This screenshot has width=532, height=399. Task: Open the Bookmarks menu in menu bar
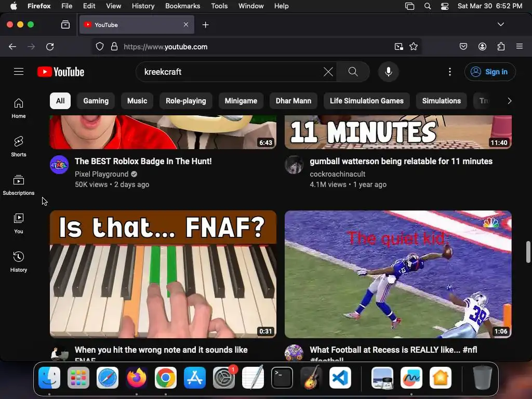point(182,6)
